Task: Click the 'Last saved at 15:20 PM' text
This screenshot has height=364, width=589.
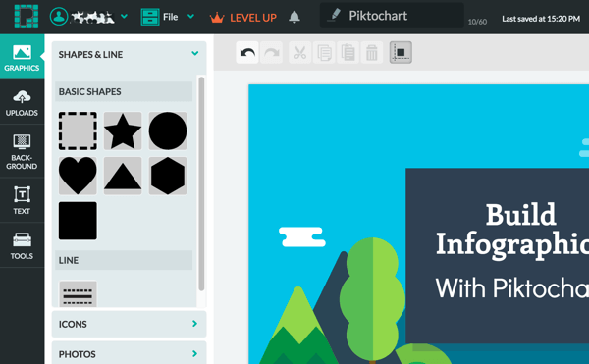Action: click(x=541, y=19)
